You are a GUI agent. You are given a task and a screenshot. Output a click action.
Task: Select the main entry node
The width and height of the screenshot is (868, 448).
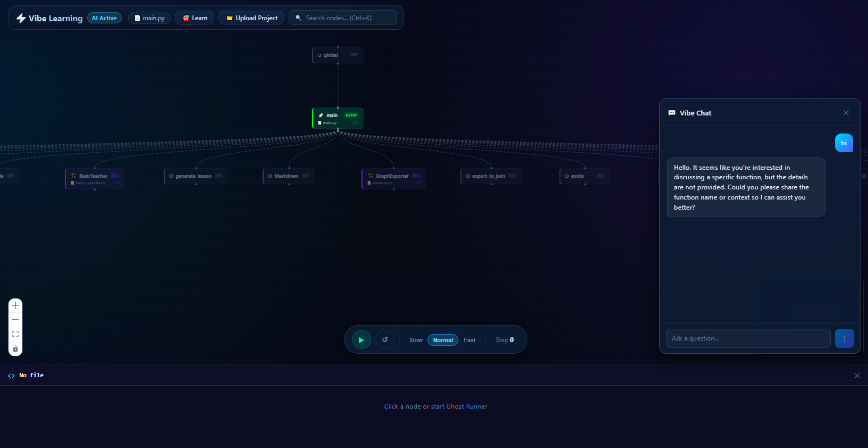click(338, 119)
